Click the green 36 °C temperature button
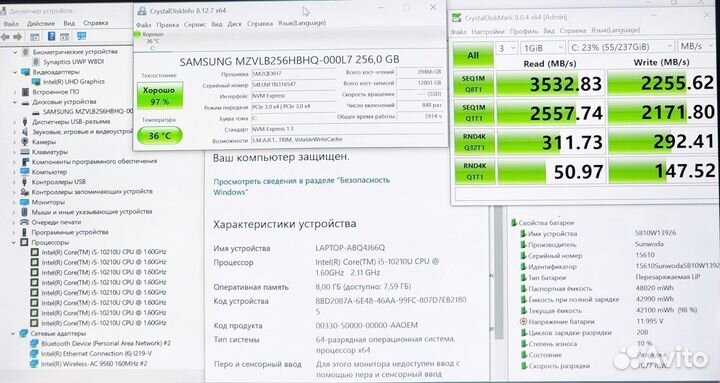The image size is (720, 383). (x=160, y=136)
